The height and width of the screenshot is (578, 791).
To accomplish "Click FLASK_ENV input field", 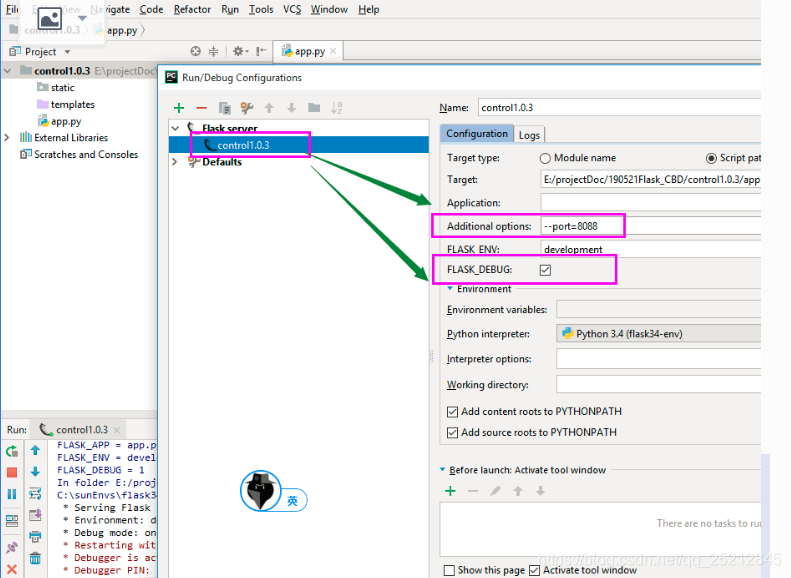I will point(650,249).
